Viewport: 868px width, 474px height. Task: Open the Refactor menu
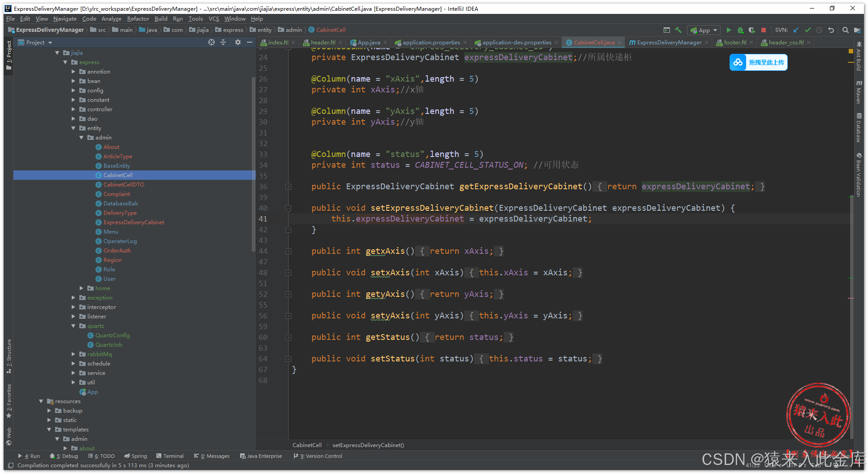(138, 19)
